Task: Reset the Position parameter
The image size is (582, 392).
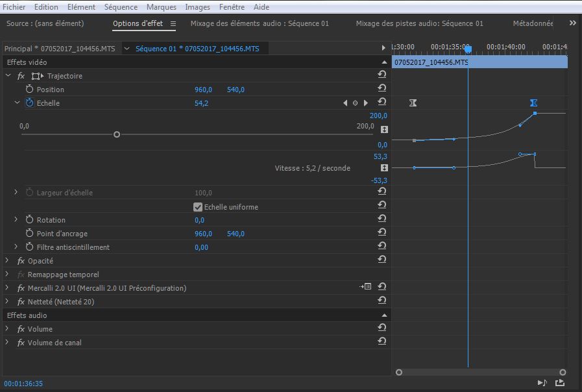Action: (x=382, y=89)
